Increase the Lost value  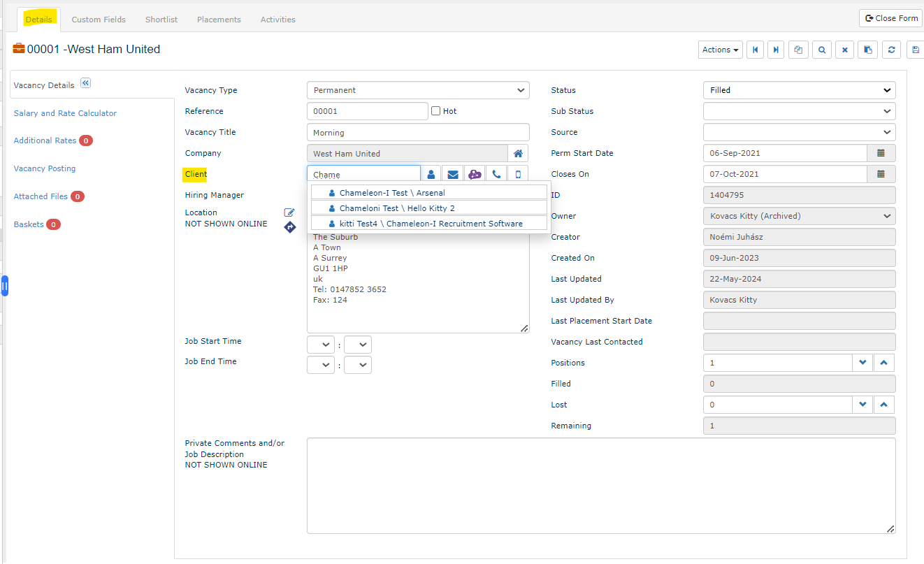click(884, 405)
